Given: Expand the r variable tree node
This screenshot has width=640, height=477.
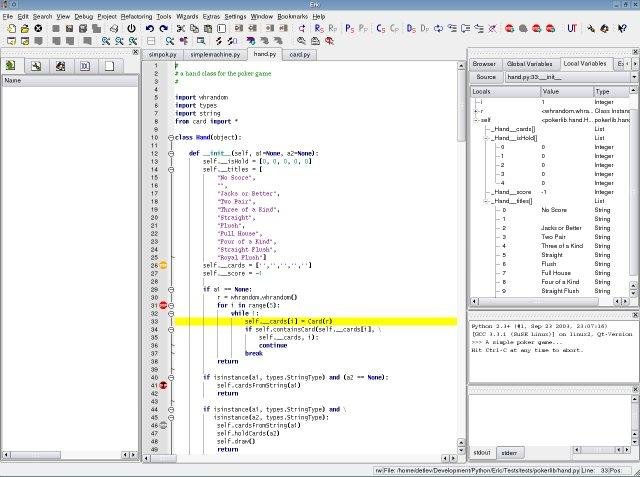Looking at the screenshot, I should pos(475,111).
